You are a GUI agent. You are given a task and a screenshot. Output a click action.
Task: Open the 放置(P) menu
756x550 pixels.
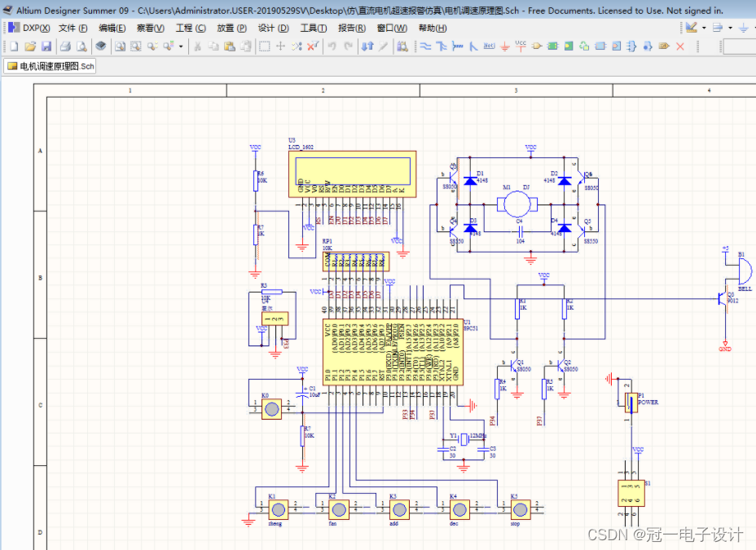click(x=231, y=28)
